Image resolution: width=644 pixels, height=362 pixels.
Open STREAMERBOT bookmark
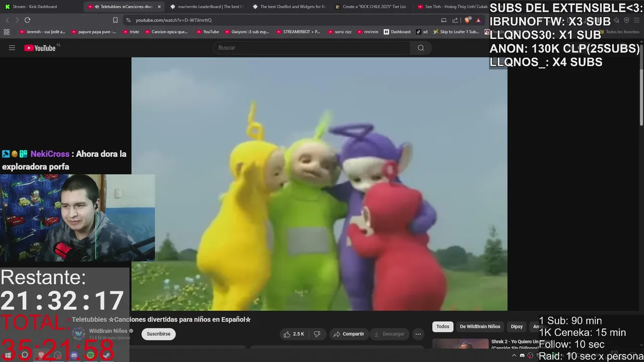pos(298,32)
